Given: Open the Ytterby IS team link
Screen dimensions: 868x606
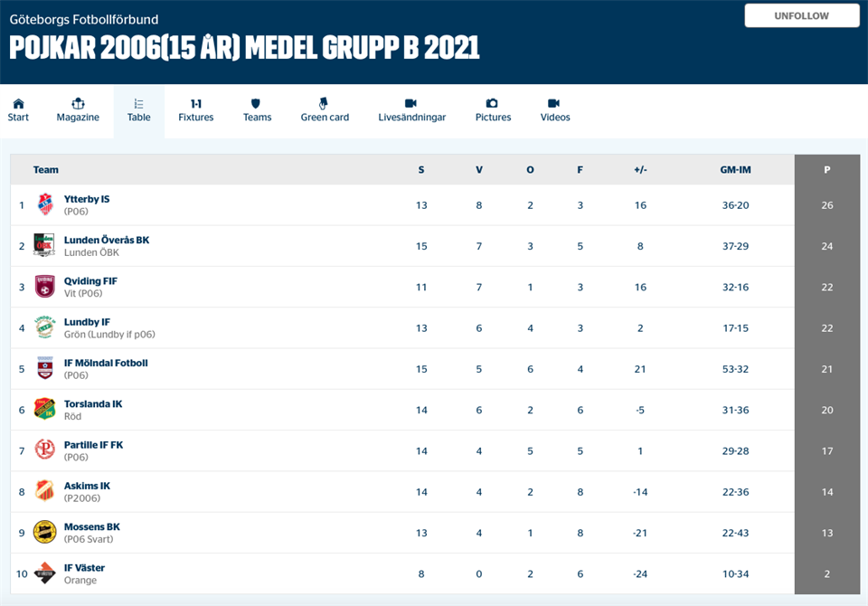Looking at the screenshot, I should tap(87, 199).
